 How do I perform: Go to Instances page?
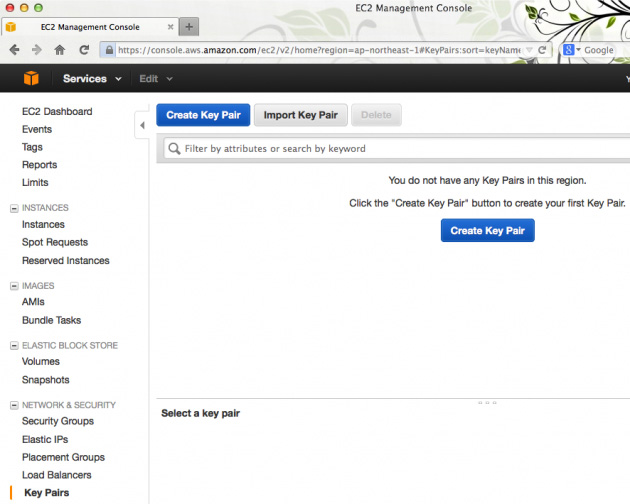click(43, 224)
